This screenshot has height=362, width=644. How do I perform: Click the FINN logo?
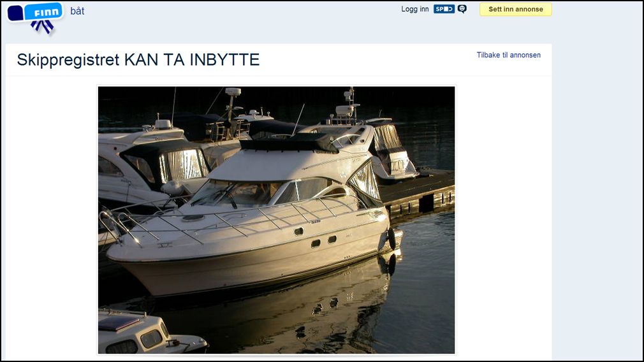35,18
